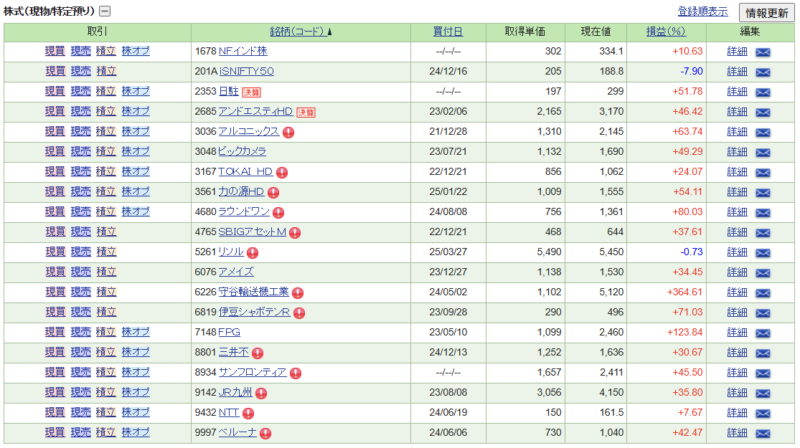800x448 pixels.
Task: Open 詳細 for the 伊豆シャボテンR row
Action: tap(737, 312)
